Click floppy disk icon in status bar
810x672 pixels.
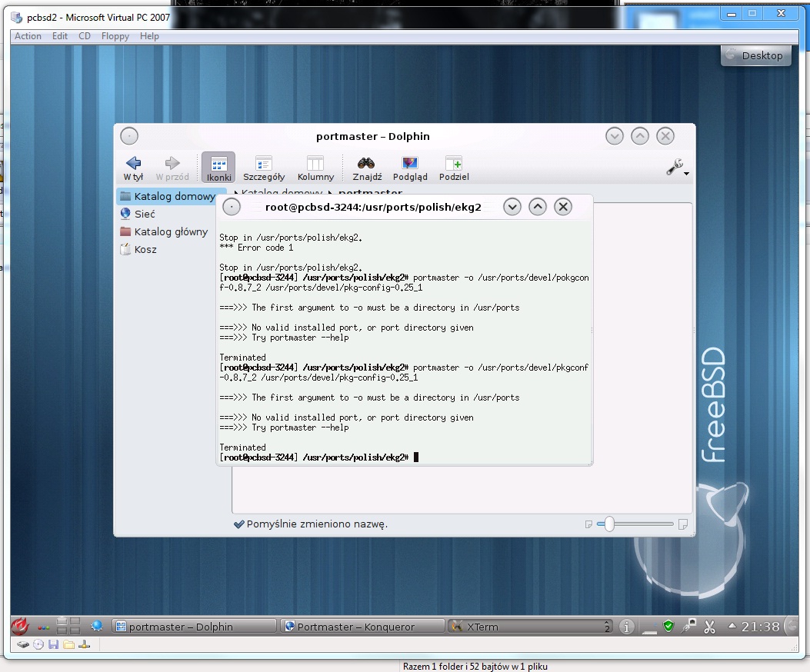pyautogui.click(x=53, y=644)
